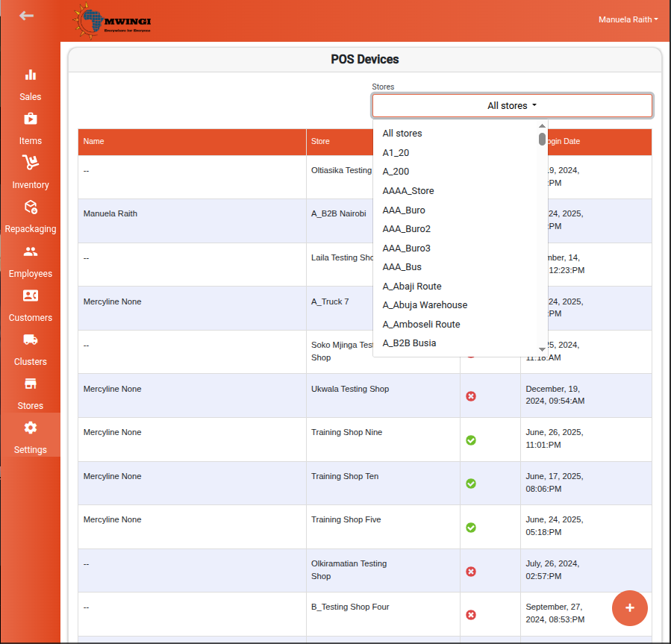
Task: Click the dropdown list scrollbar thumb
Action: coord(542,139)
